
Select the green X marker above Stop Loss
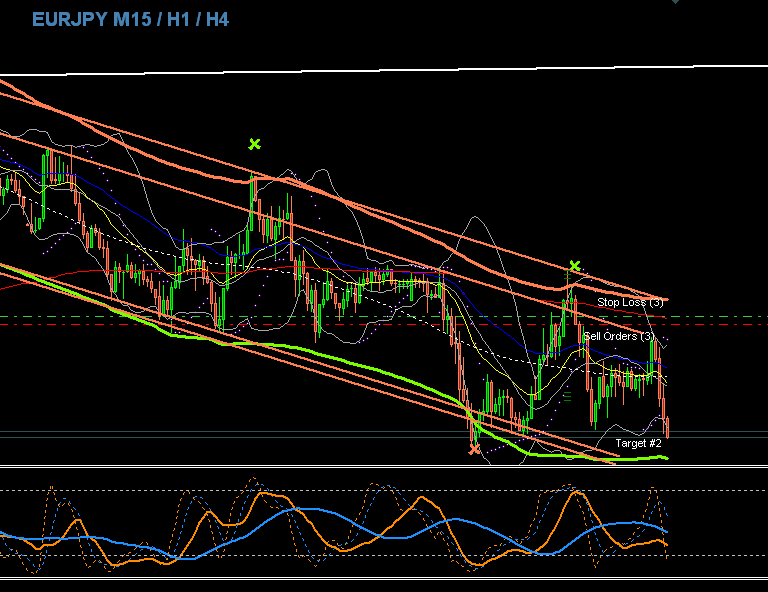pyautogui.click(x=575, y=266)
